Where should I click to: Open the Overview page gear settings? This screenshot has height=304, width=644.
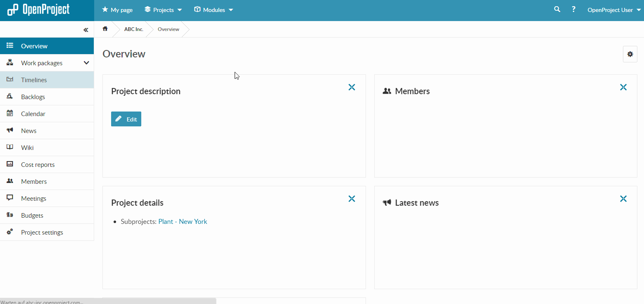pyautogui.click(x=630, y=54)
